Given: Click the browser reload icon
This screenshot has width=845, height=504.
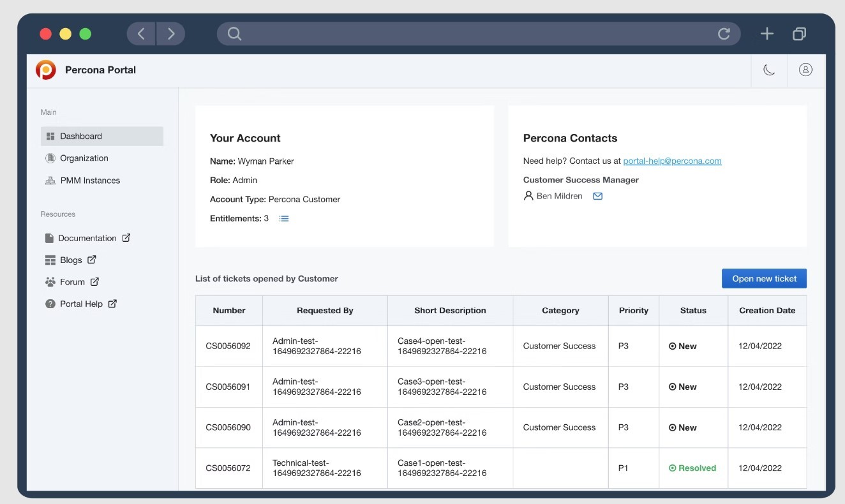Looking at the screenshot, I should (x=724, y=34).
